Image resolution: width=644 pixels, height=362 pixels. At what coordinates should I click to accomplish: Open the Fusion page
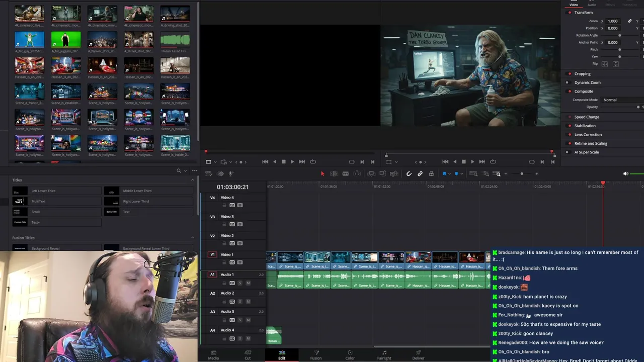[316, 355]
